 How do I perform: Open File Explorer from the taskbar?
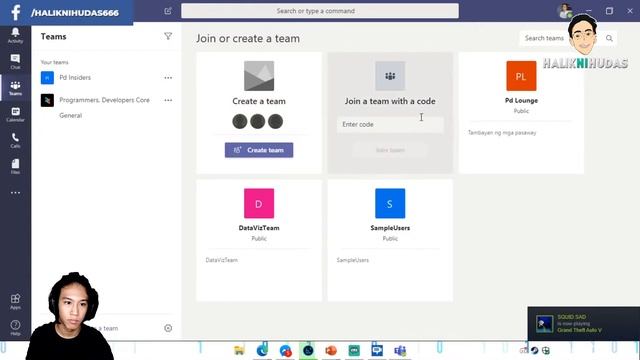(x=239, y=350)
